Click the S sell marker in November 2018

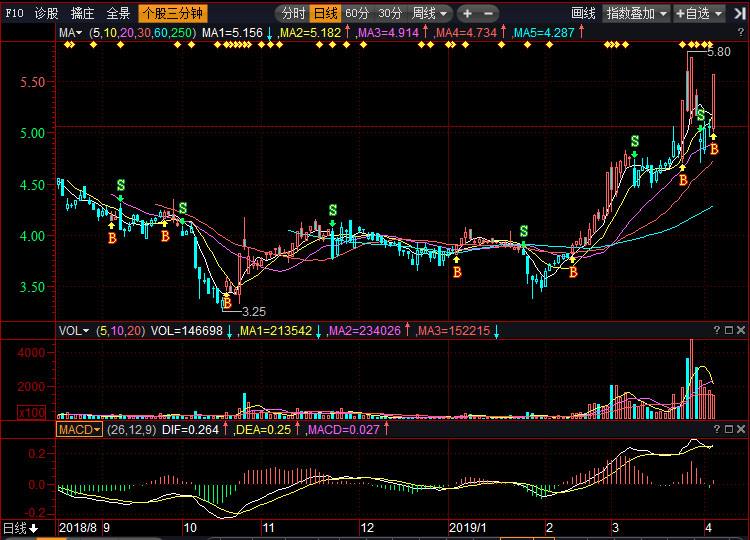[x=332, y=210]
